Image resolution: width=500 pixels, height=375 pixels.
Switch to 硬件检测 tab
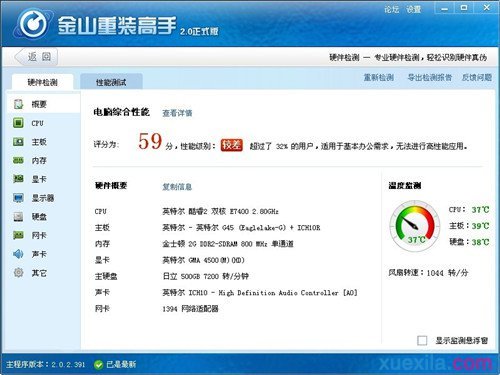click(43, 82)
